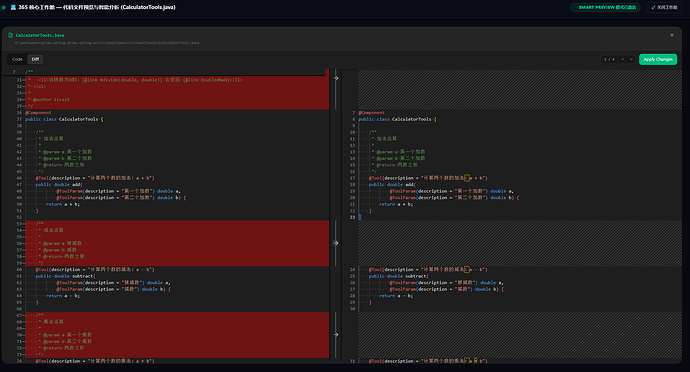The image size is (690, 372).
Task: Revert the multiplication comment block using its gutter arrow
Action: point(336,335)
